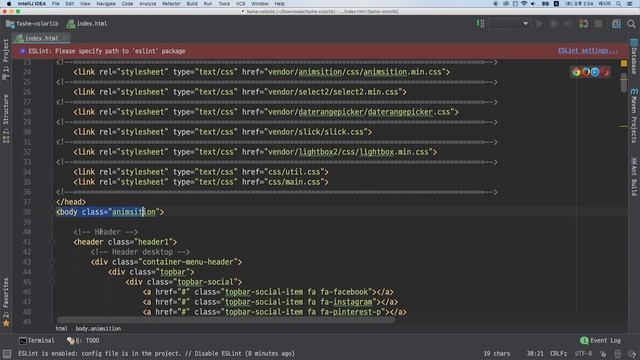This screenshot has height=360, width=640.
Task: Open the page in Safari browser icon
Action: click(x=595, y=72)
